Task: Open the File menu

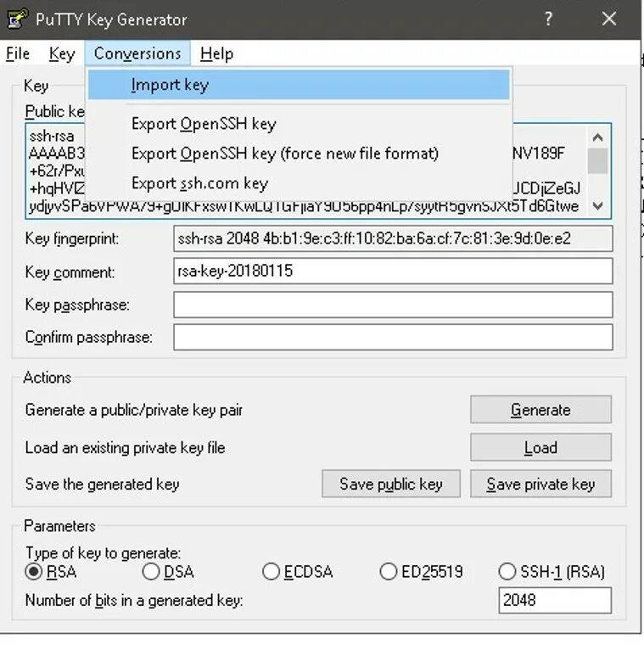Action: coord(18,53)
